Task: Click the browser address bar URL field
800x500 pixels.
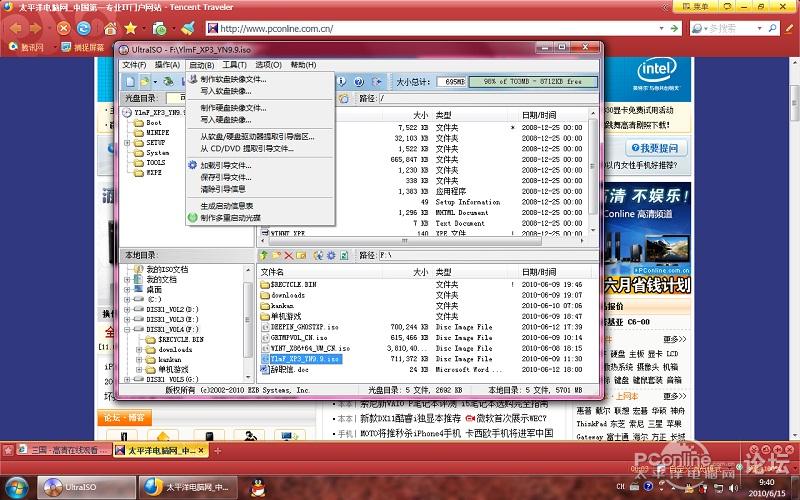Action: 436,29
